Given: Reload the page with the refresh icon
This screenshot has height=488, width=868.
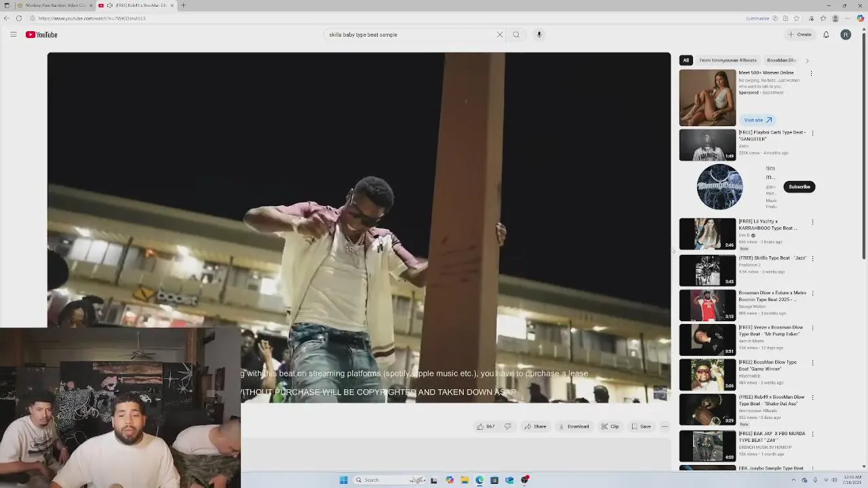Looking at the screenshot, I should (x=19, y=18).
